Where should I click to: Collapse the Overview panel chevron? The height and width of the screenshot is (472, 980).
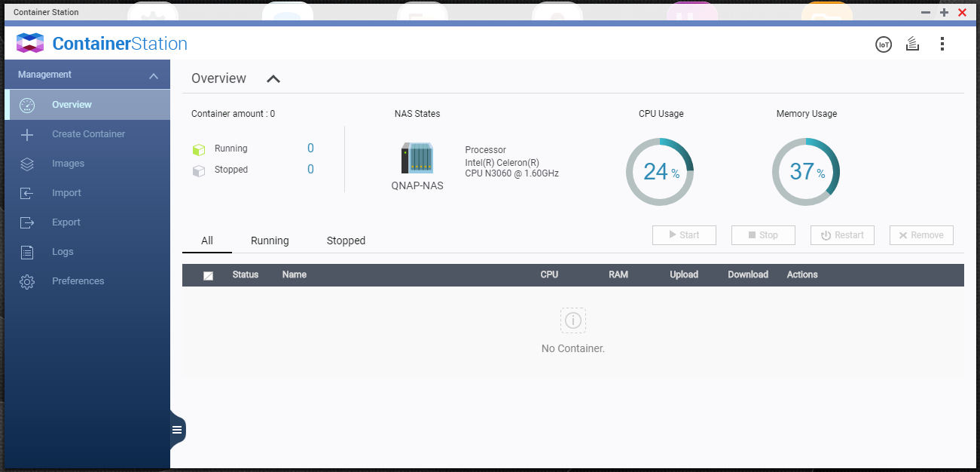point(273,78)
